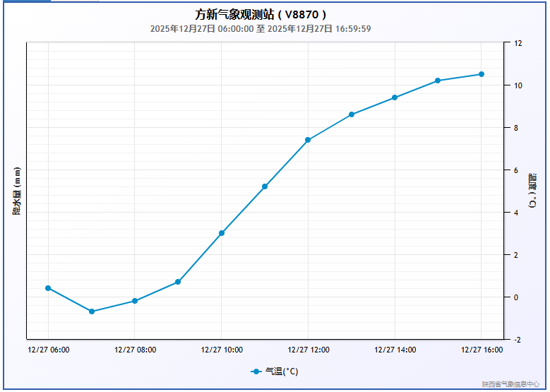Image resolution: width=550 pixels, height=392 pixels.
Task: Click the 08:00 temperature marker
Action: pos(135,301)
